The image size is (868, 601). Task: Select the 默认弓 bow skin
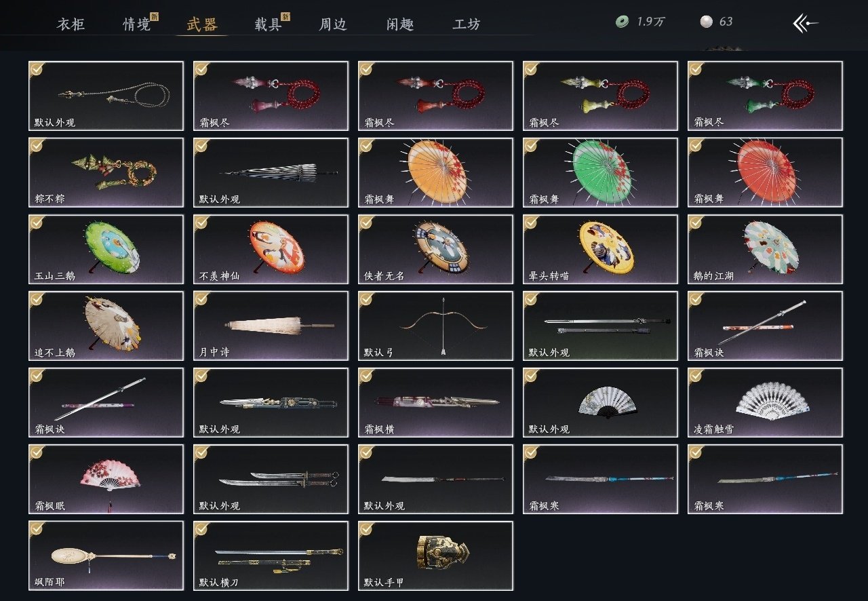click(435, 326)
